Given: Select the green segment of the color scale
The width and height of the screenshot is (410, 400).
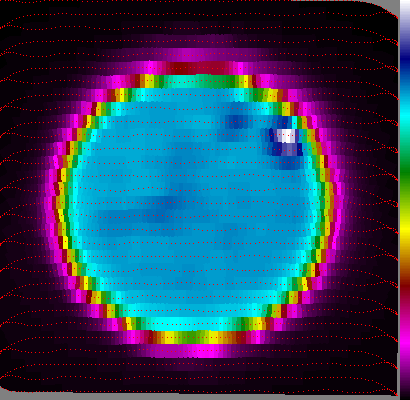Looking at the screenshot, I should coord(405,170).
